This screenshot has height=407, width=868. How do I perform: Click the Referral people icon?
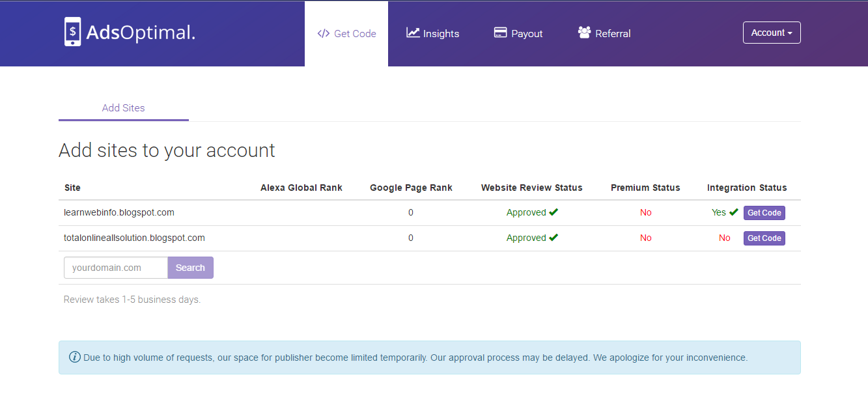pyautogui.click(x=584, y=33)
